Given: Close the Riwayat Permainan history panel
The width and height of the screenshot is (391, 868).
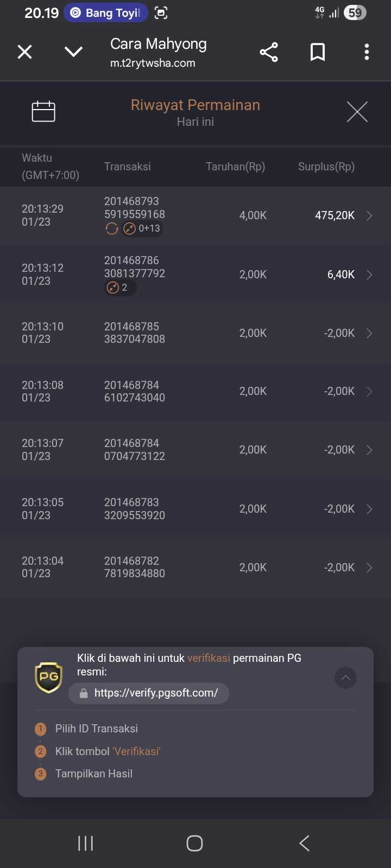Looking at the screenshot, I should pyautogui.click(x=357, y=112).
